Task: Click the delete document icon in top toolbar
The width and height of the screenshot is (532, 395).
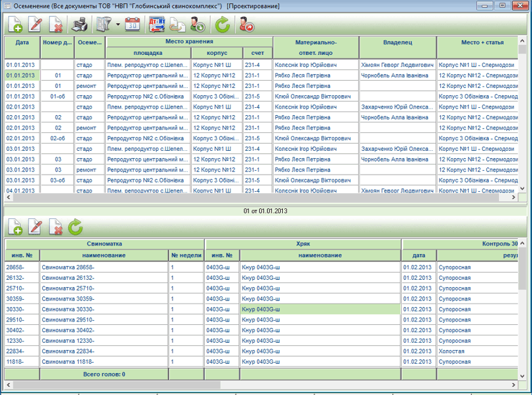Action: (x=57, y=25)
